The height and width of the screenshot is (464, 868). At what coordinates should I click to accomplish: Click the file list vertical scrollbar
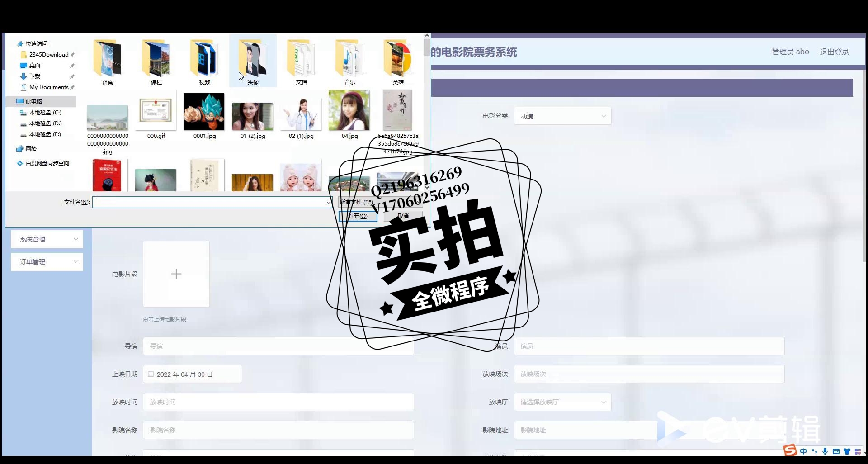coord(426,47)
